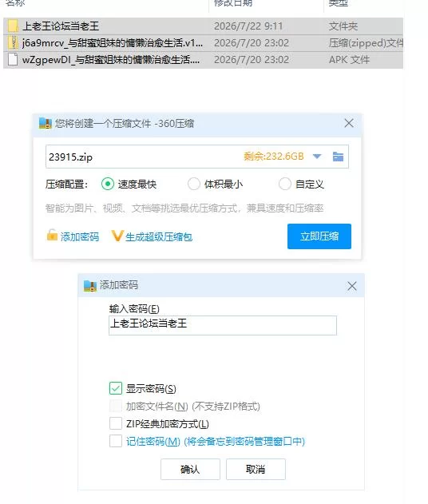Click the lock icon beside 添加密码
Screen dimensions: 428x504
[x=52, y=236]
